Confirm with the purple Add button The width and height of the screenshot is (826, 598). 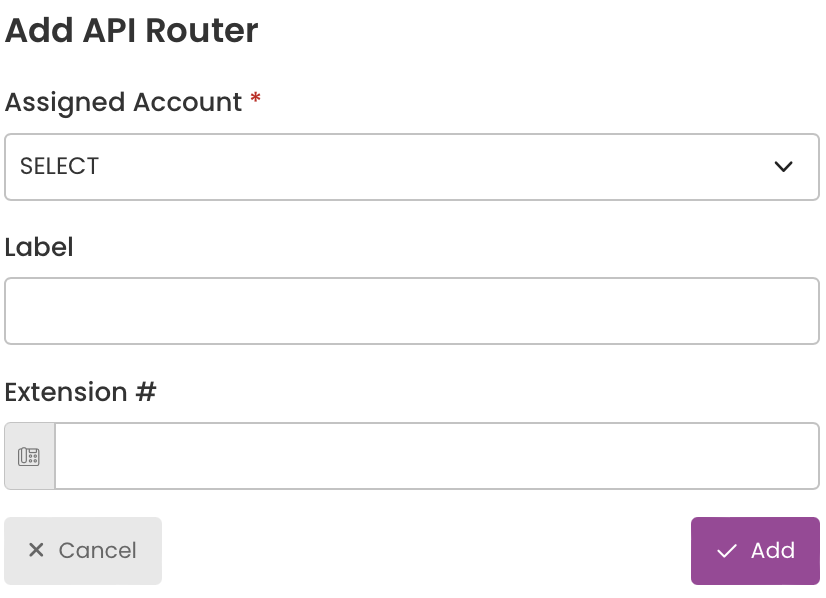click(x=755, y=551)
